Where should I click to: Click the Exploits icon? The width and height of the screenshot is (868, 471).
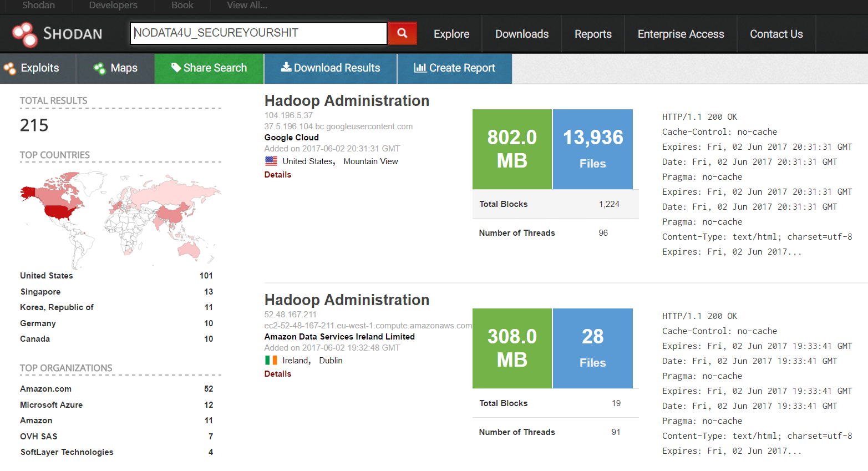9,68
